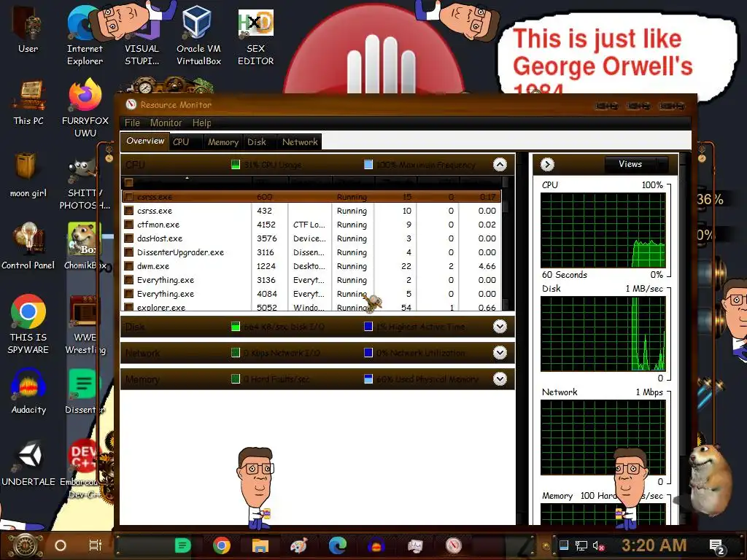This screenshot has width=747, height=560.
Task: Collapse graph pane with the arrow button
Action: coord(547,164)
